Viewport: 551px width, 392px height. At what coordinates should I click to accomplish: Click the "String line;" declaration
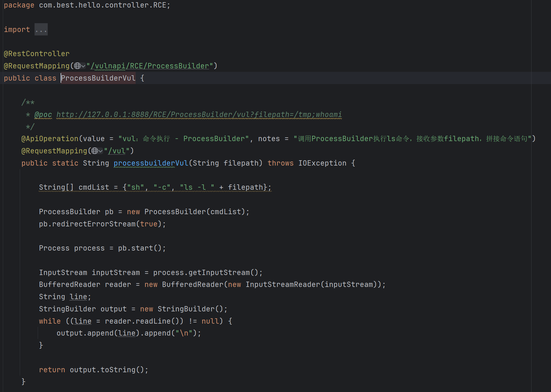coord(65,297)
